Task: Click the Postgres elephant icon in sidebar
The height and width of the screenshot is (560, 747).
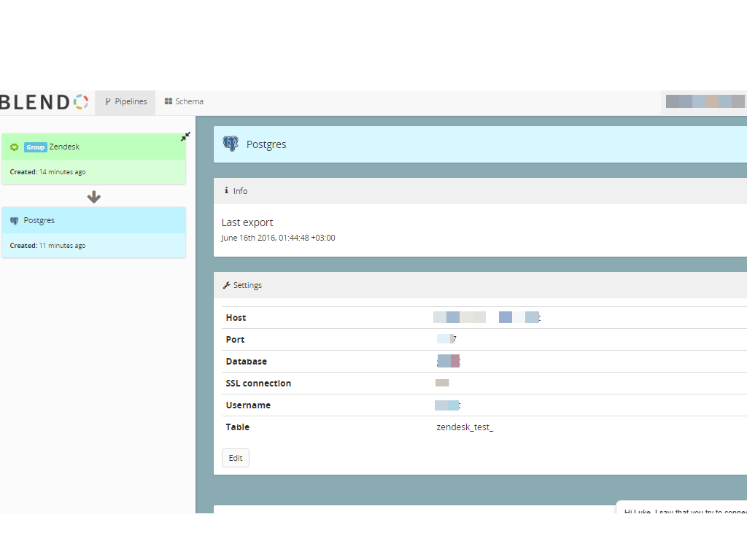Action: coord(14,221)
